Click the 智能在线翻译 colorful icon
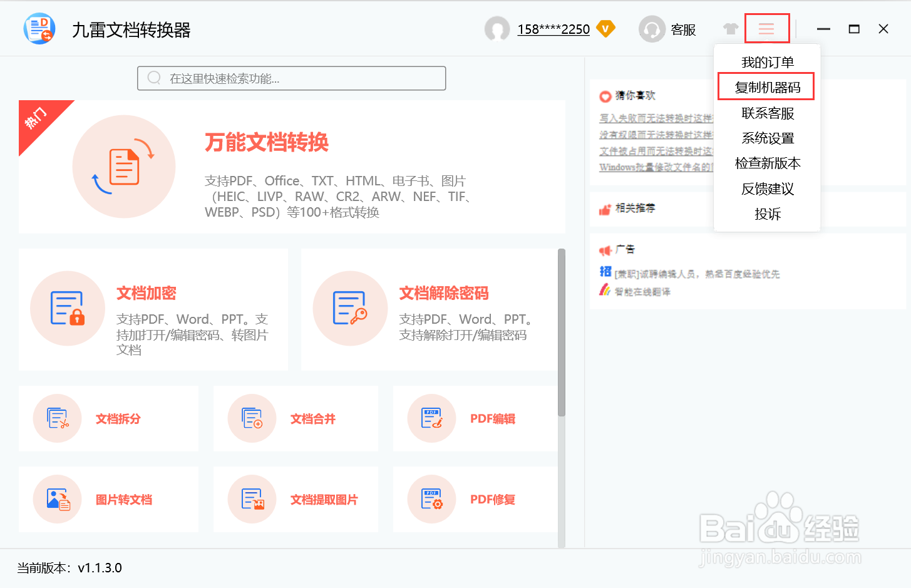911x588 pixels. (x=605, y=289)
